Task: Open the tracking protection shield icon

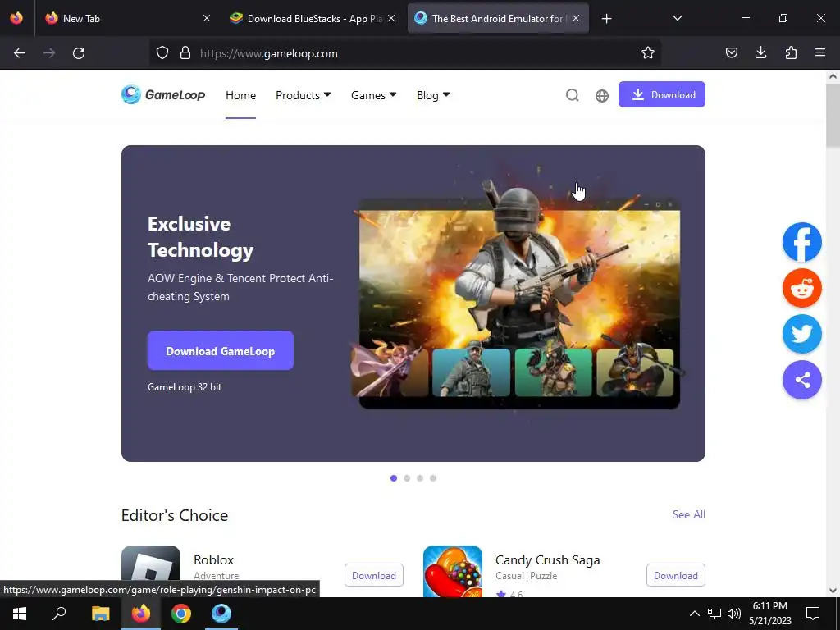Action: (x=162, y=53)
